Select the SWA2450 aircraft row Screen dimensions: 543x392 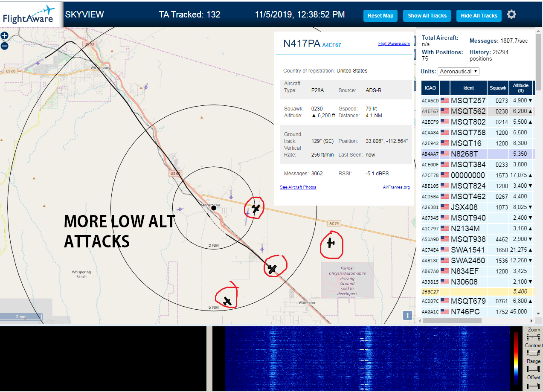pos(477,261)
